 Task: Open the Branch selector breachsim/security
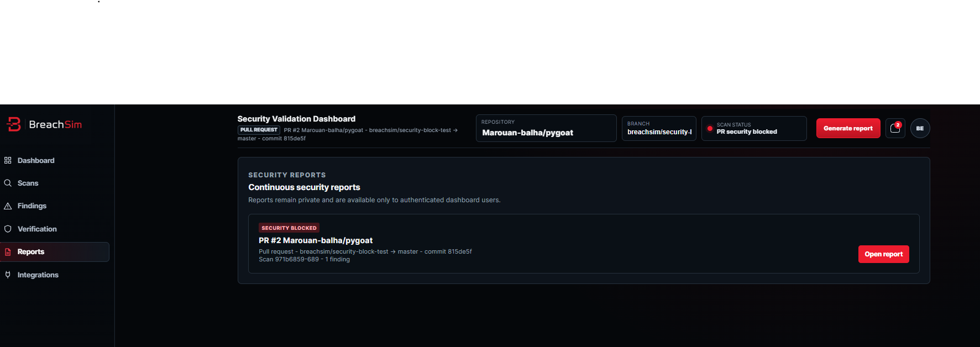tap(659, 128)
